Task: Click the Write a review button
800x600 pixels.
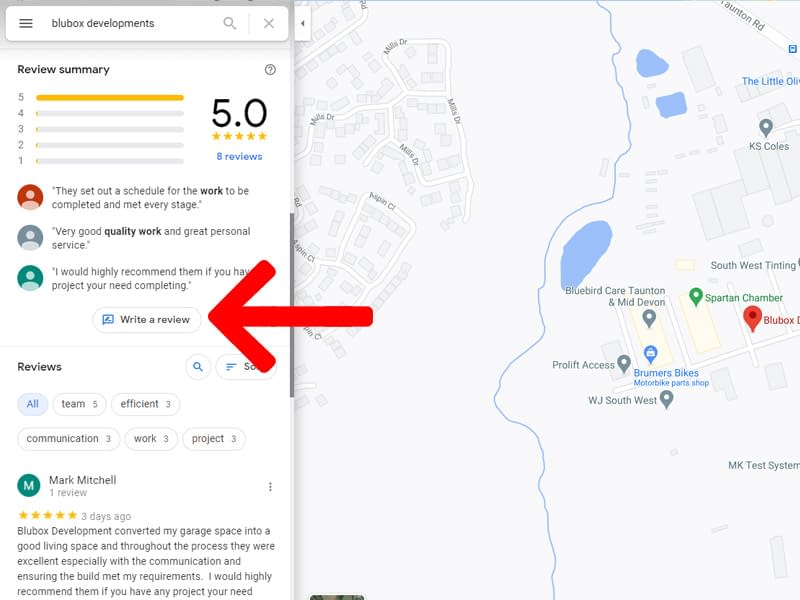Action: [146, 320]
